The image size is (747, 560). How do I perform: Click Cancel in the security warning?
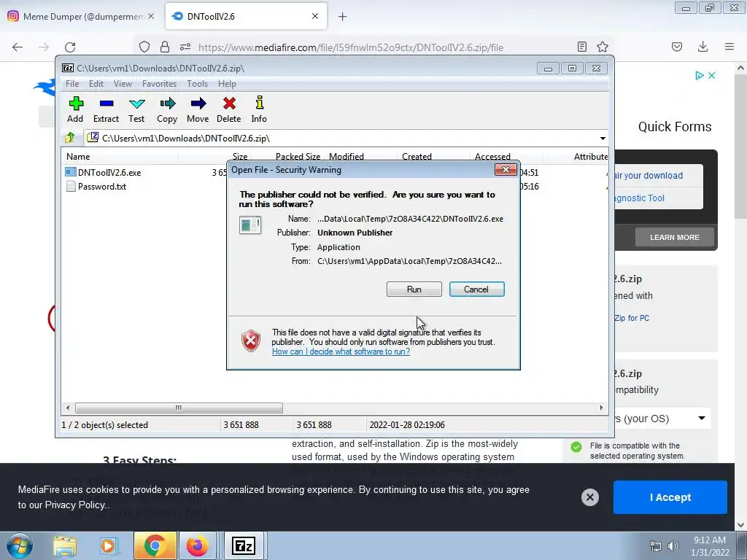(476, 289)
